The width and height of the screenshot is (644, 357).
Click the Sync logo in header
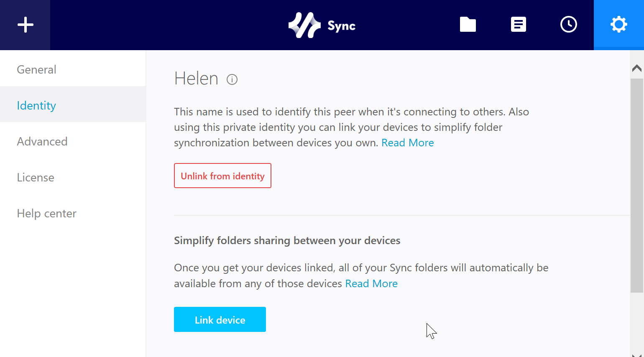coord(322,25)
